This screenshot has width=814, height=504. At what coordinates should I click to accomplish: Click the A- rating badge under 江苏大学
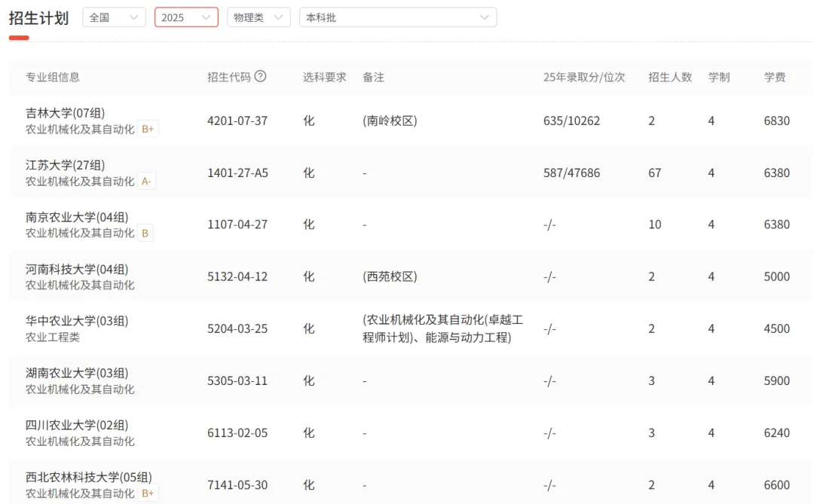[x=146, y=181]
